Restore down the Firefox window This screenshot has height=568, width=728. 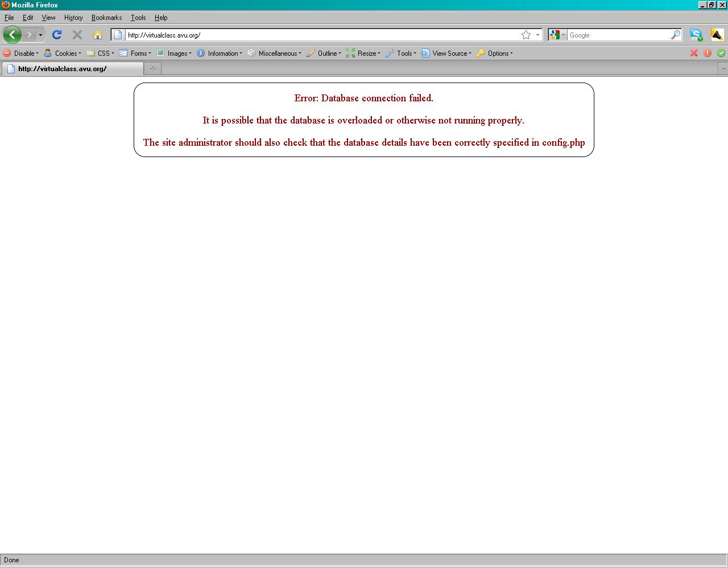pos(712,5)
